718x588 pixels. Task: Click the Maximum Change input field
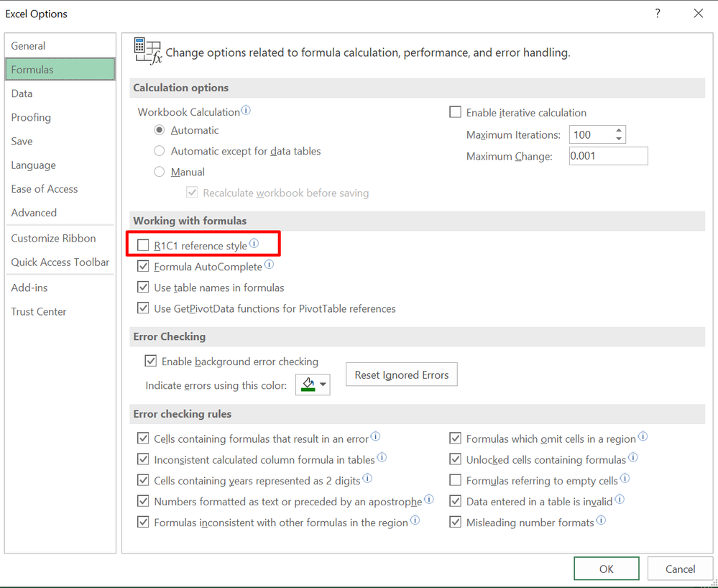click(608, 156)
